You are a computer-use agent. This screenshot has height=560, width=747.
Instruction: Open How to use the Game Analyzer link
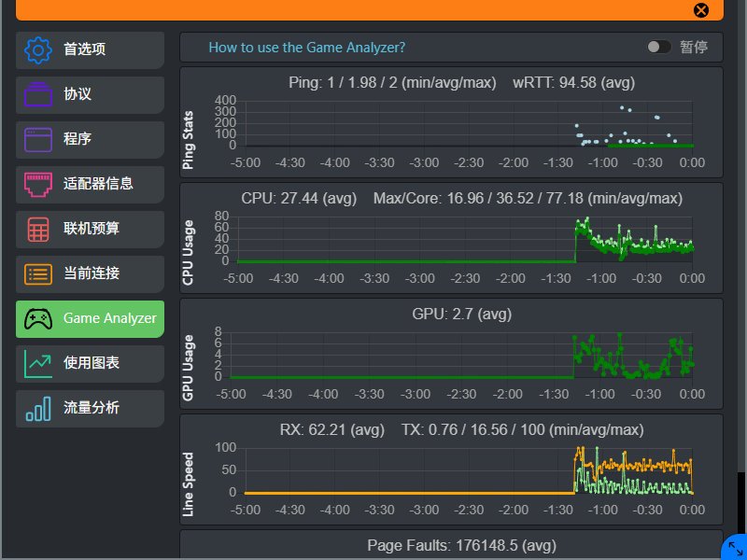pyautogui.click(x=307, y=48)
